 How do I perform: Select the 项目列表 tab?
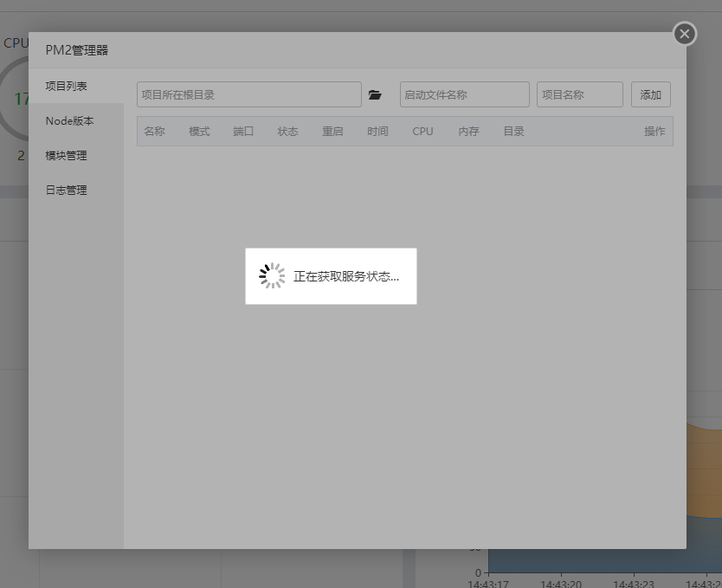[x=76, y=86]
